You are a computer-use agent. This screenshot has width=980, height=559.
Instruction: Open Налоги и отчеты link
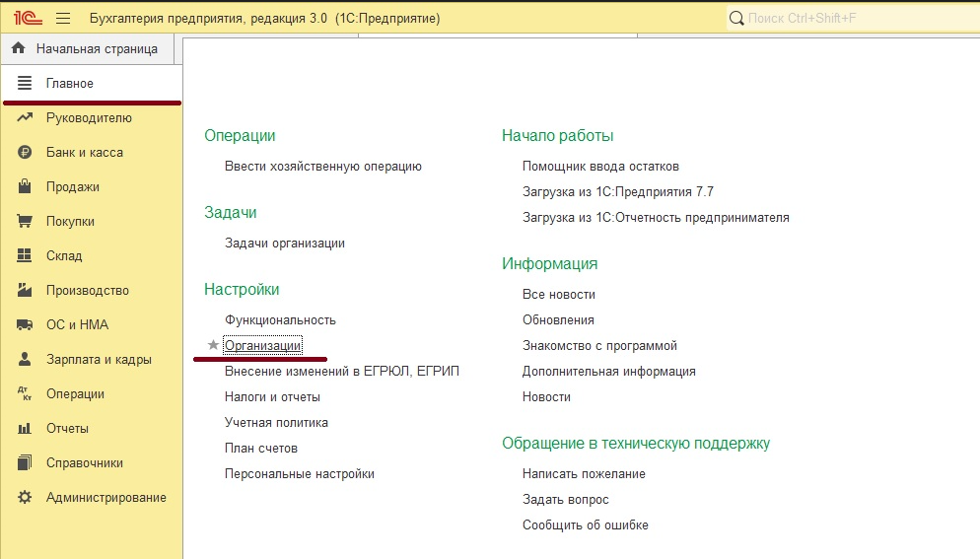click(272, 396)
